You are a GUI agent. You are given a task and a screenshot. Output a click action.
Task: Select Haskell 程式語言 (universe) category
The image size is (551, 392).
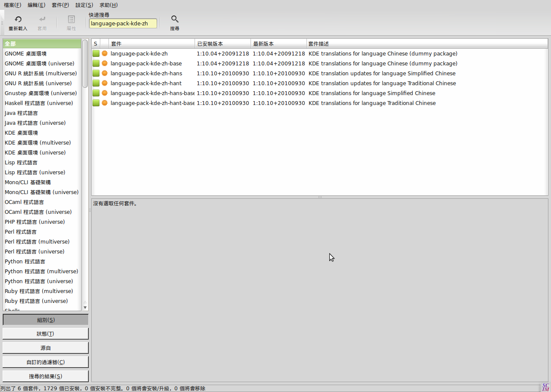coord(42,103)
